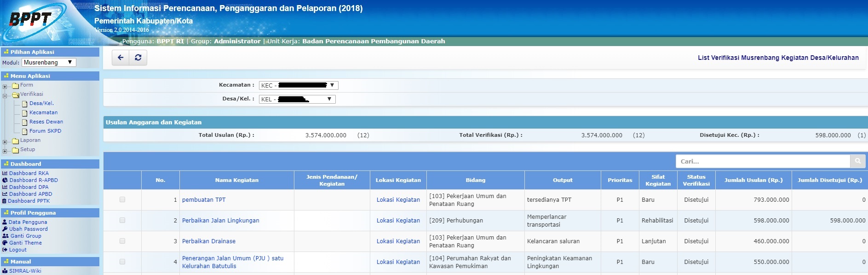Open Lokasi Kegiatan for Perbaikan Drainase

coord(398,241)
